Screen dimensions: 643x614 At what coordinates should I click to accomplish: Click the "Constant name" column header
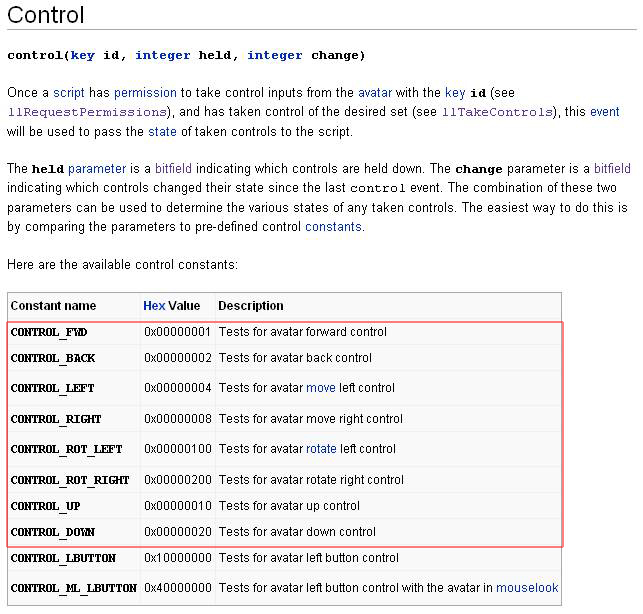coord(53,305)
